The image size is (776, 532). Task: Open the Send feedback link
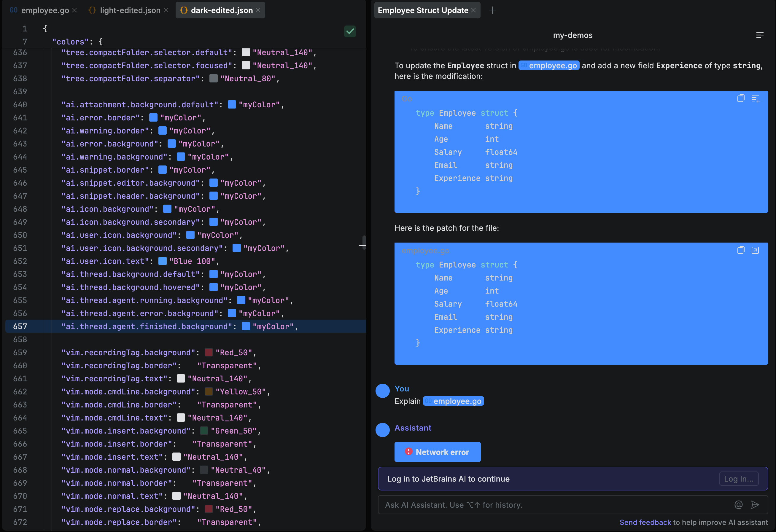pyautogui.click(x=645, y=522)
